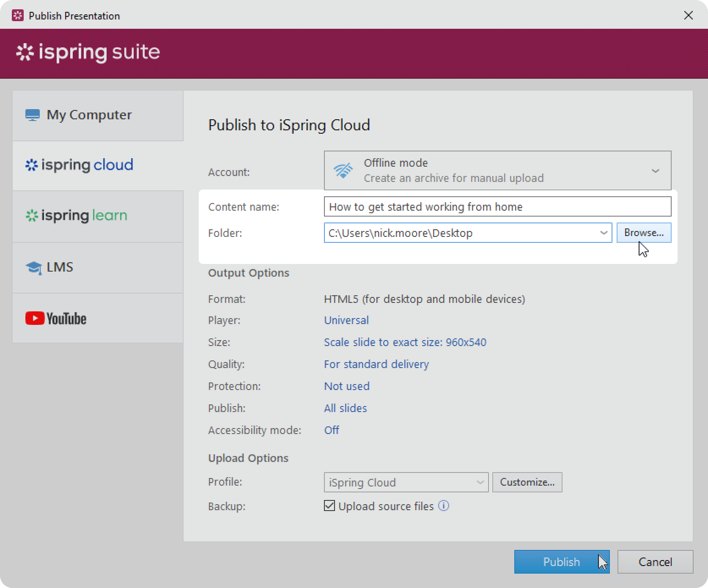Image resolution: width=708 pixels, height=588 pixels.
Task: Open the Folder path dropdown arrow
Action: coord(604,233)
